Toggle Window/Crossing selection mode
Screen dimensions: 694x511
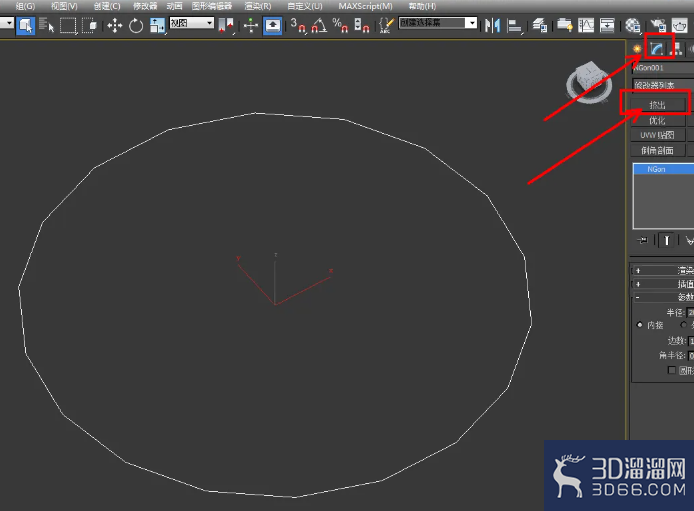(x=90, y=25)
